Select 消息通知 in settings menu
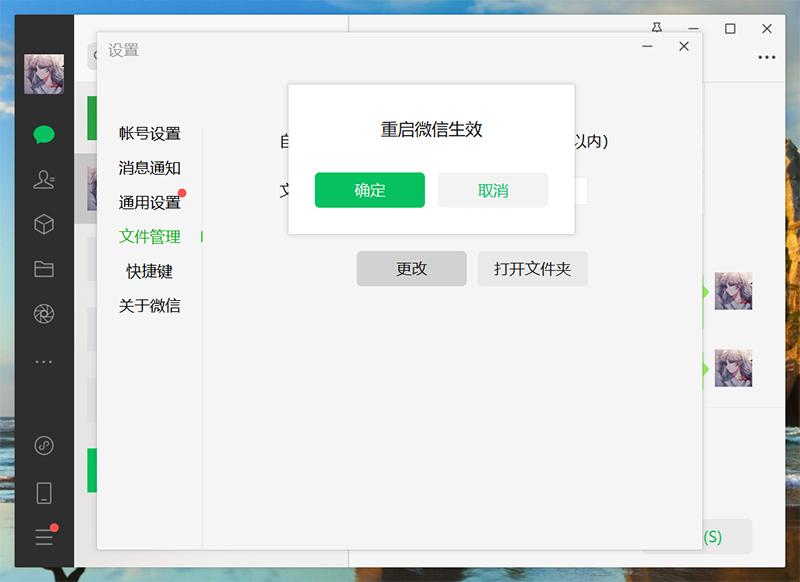 149,168
